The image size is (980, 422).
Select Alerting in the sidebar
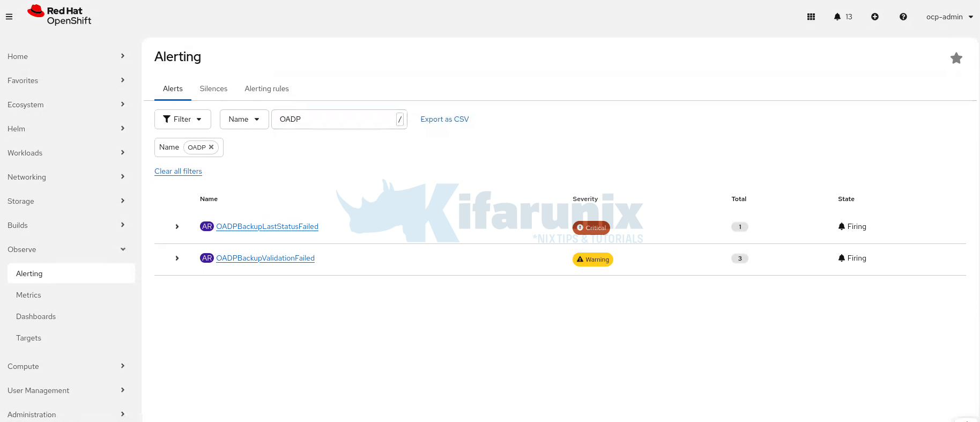point(71,273)
